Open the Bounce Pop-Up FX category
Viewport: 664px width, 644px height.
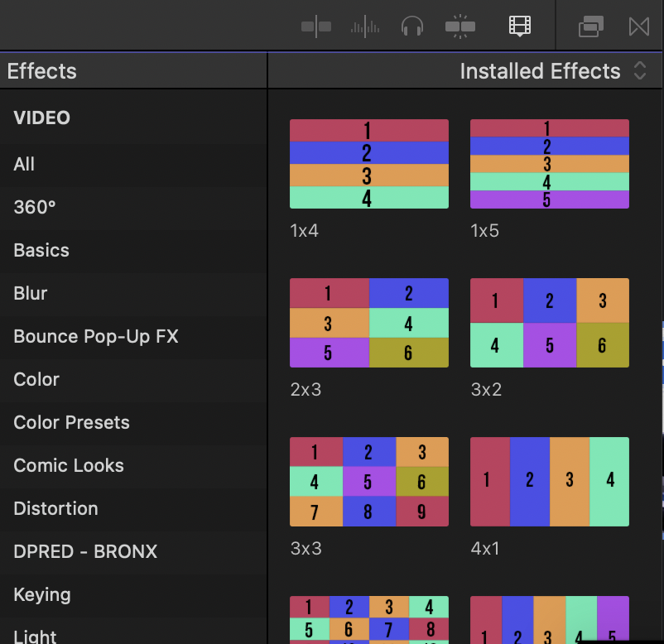tap(133, 337)
